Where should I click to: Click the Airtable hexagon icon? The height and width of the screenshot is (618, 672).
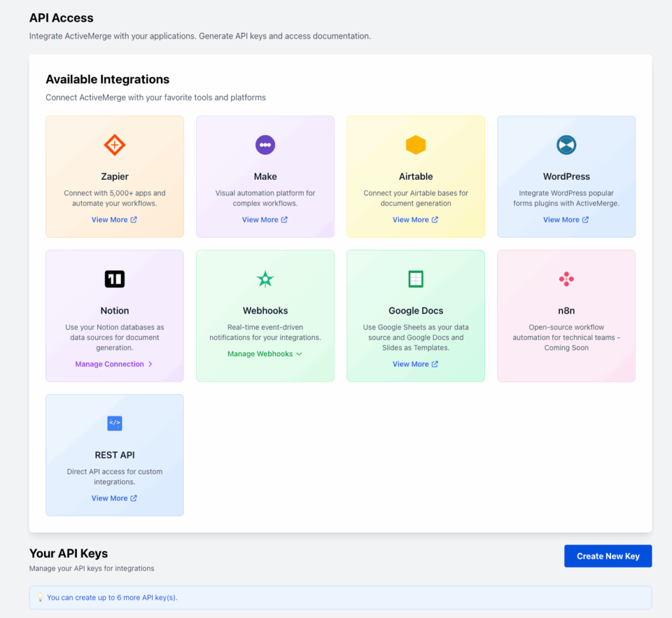(x=415, y=145)
